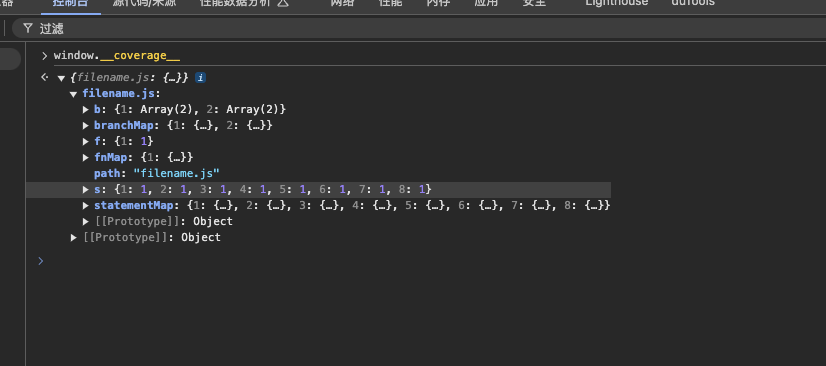
Task: Switch to the Lighthouse tab
Action: (x=616, y=3)
